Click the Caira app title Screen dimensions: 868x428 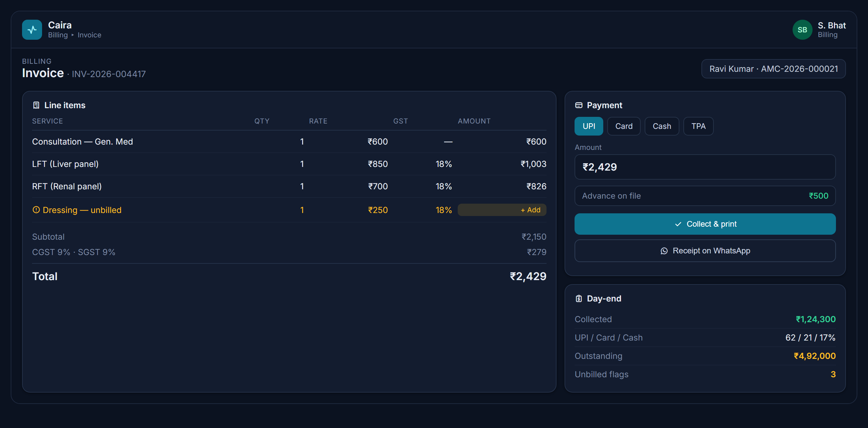coord(60,25)
